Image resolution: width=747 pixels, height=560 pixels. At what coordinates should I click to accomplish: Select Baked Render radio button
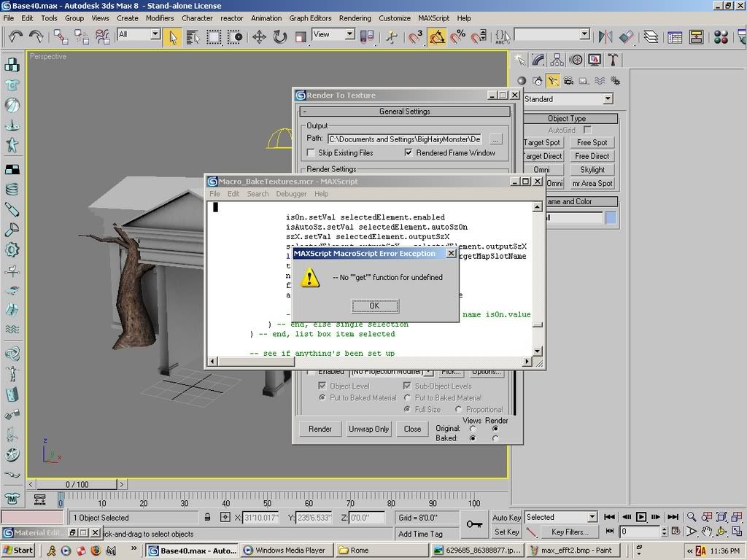(x=495, y=438)
